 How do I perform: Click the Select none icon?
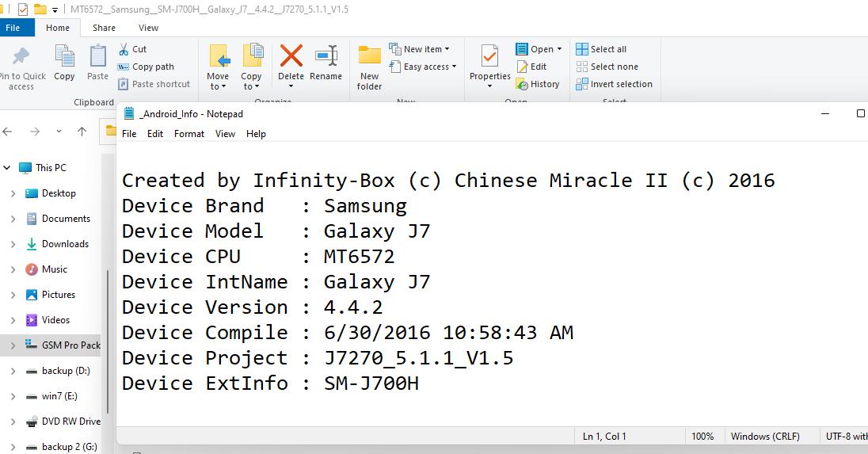click(x=582, y=67)
